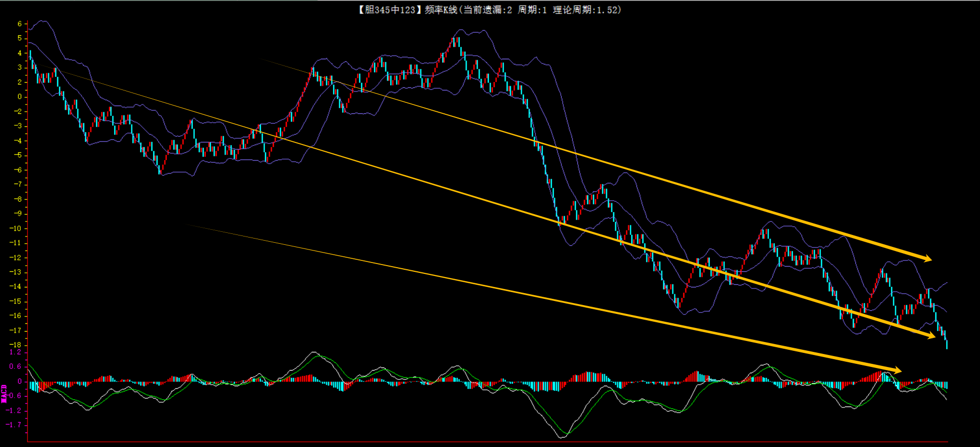Click the y-axis label -10
Viewport: 980px width, 447px height.
pos(16,228)
